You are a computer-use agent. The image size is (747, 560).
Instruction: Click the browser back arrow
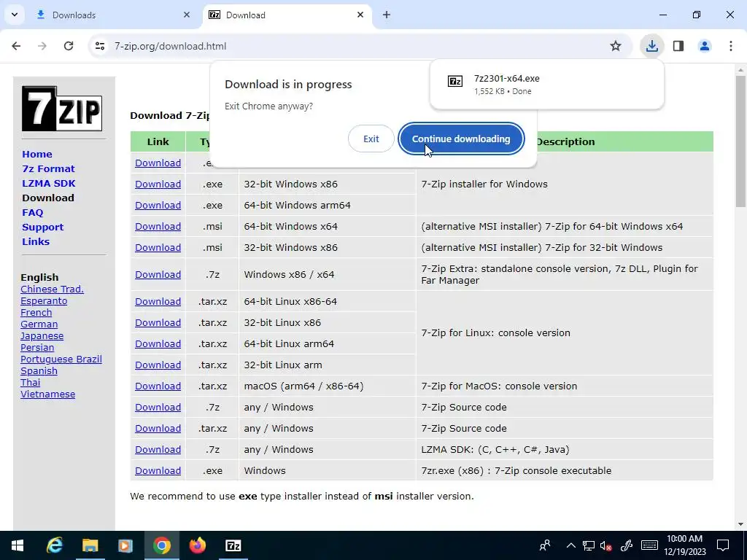[16, 46]
